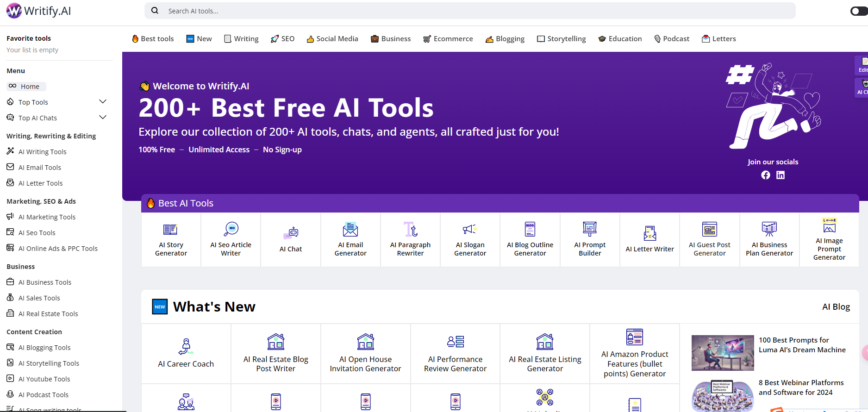Click the Writify.AI logo
Image resolution: width=868 pixels, height=412 pixels.
point(39,11)
